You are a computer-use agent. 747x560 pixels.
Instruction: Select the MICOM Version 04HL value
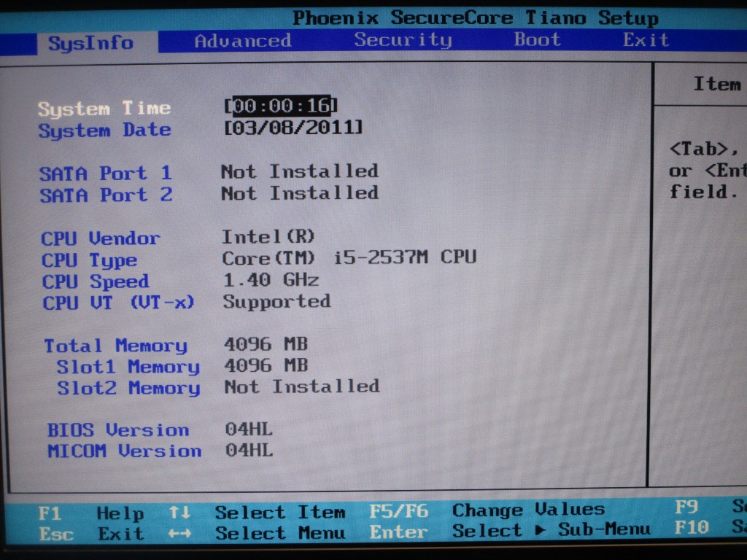coord(249,450)
